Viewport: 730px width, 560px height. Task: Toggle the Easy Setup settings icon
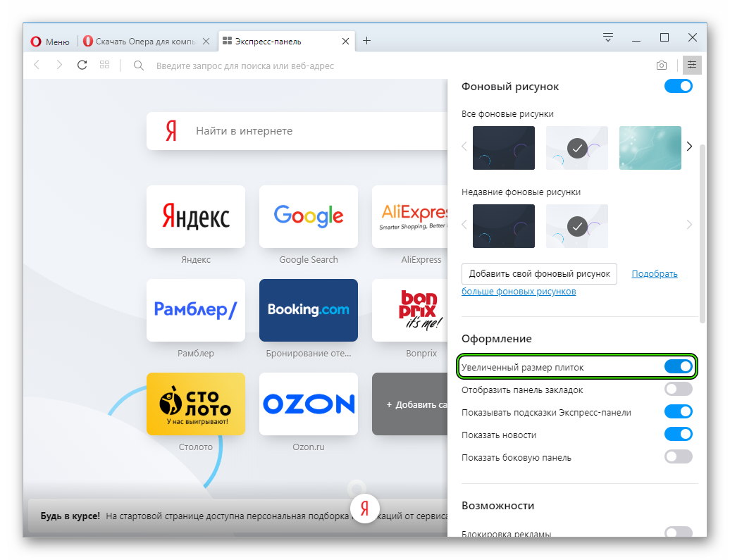[x=692, y=66]
